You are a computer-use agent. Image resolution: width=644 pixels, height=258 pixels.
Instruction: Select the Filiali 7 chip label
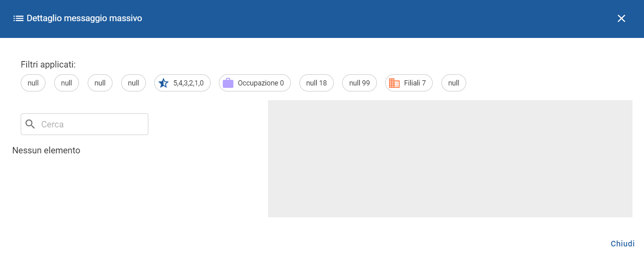[415, 83]
